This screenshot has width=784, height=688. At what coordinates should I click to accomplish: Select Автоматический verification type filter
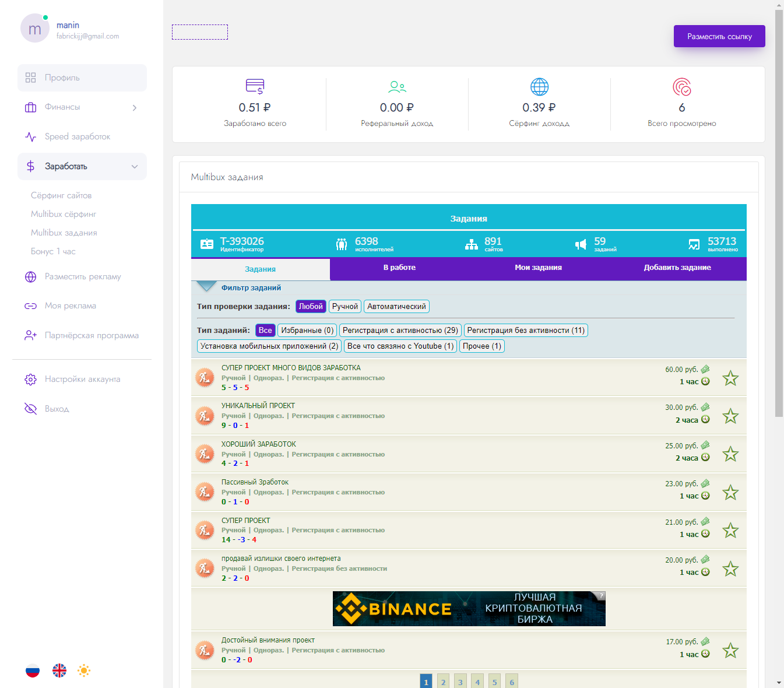[396, 307]
